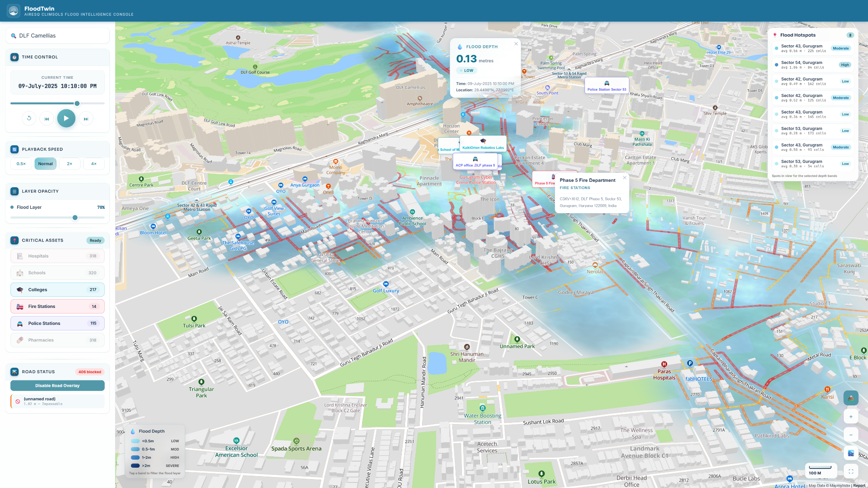Open Sector 53 hotspot with 173 cells
868x488 pixels.
(813, 131)
